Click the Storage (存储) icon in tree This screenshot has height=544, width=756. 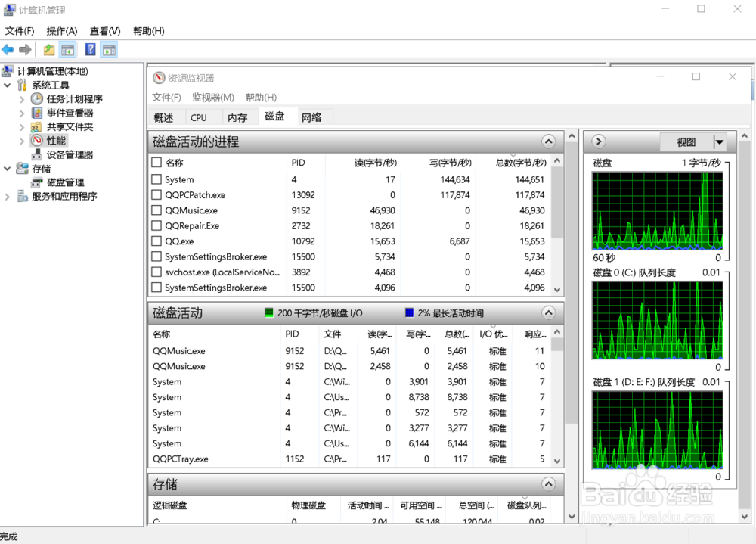22,169
